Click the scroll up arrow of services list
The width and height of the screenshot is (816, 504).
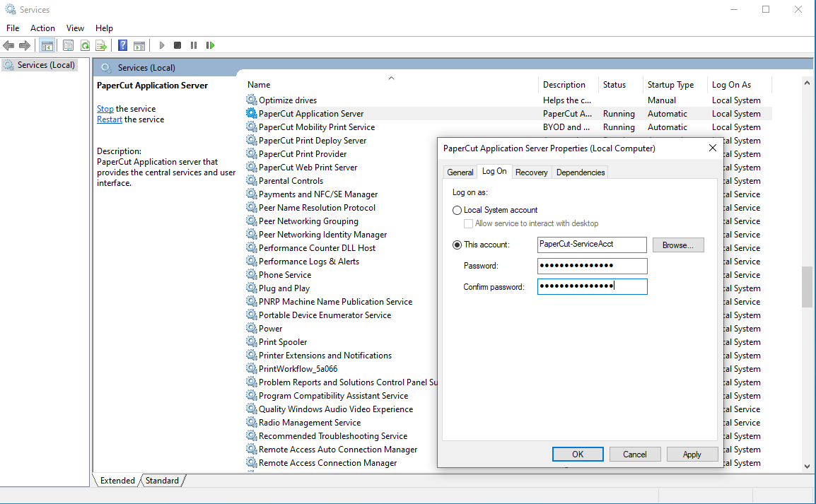click(807, 83)
